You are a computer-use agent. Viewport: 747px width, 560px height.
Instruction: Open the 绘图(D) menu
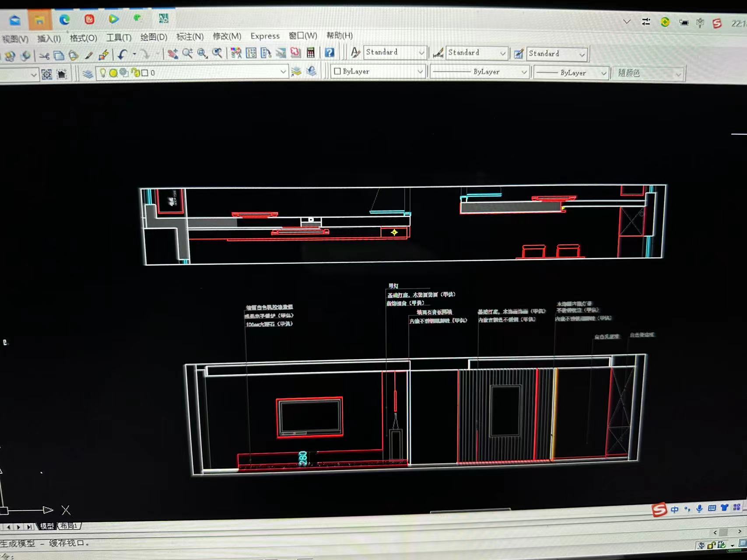pyautogui.click(x=154, y=37)
